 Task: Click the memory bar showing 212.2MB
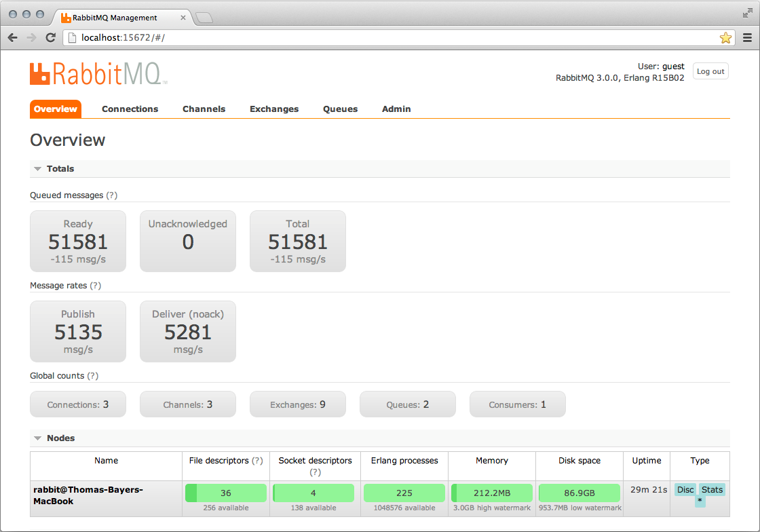(492, 493)
